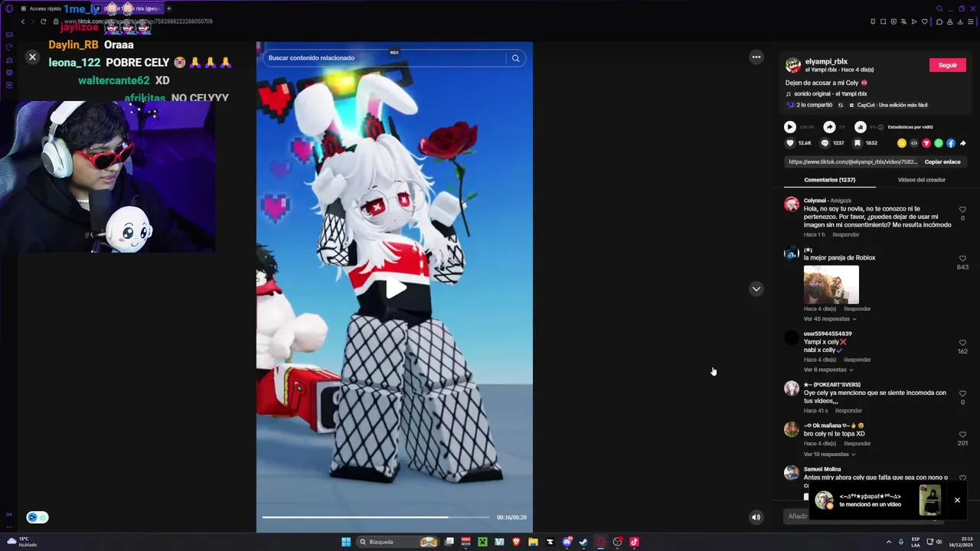Screen dimensions: 980x551
Task: Click the video URL text field
Action: [852, 162]
